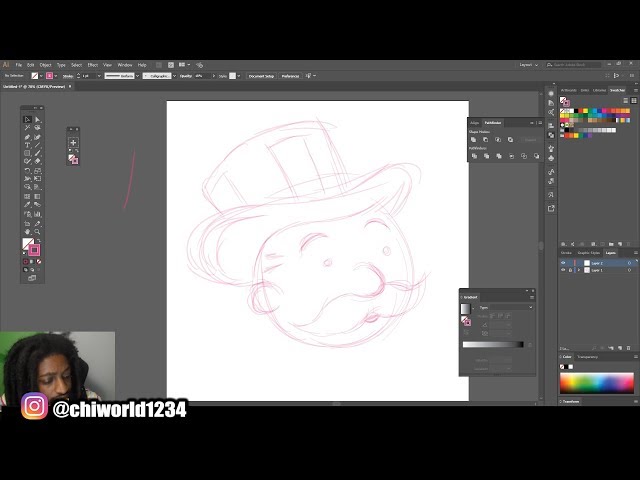
Task: Open the stroke color dropdown in control bar
Action: click(56, 76)
